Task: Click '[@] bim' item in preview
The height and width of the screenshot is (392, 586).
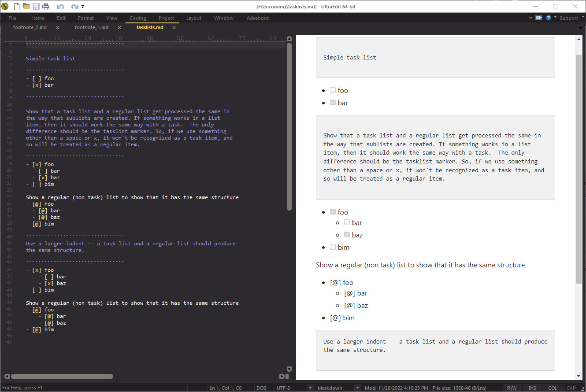Action: 342,318
